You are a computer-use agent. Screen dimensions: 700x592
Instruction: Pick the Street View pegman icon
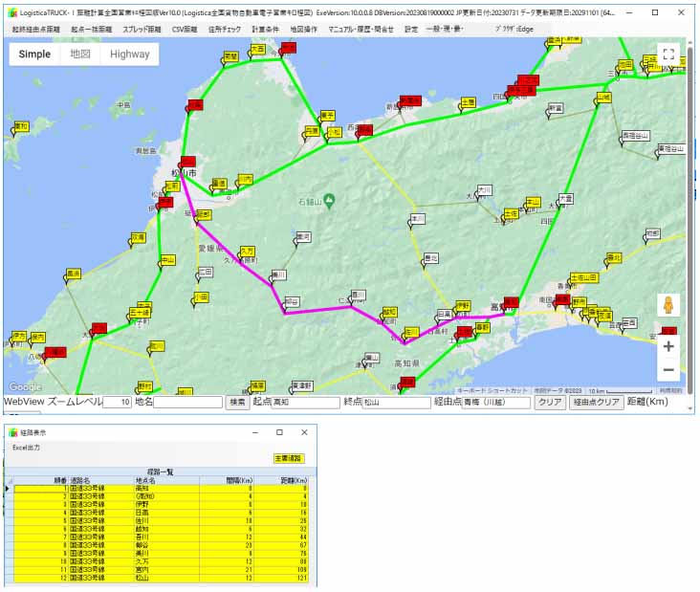(668, 305)
